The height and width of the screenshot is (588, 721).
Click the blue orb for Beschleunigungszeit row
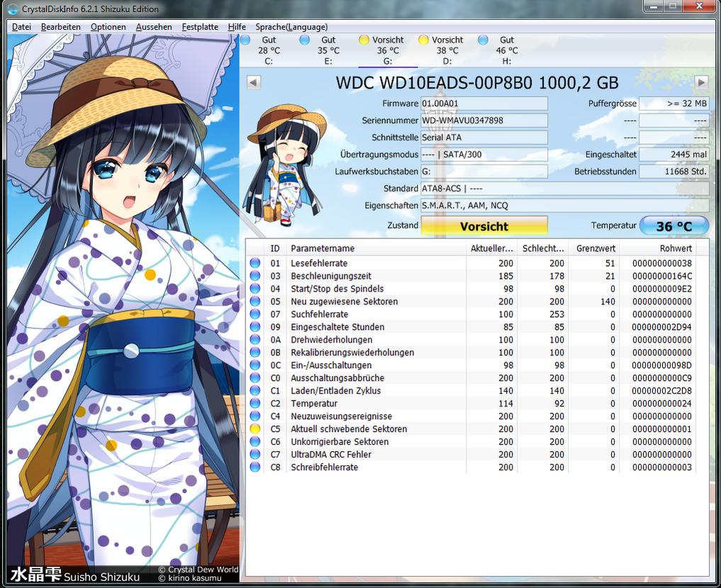[255, 276]
